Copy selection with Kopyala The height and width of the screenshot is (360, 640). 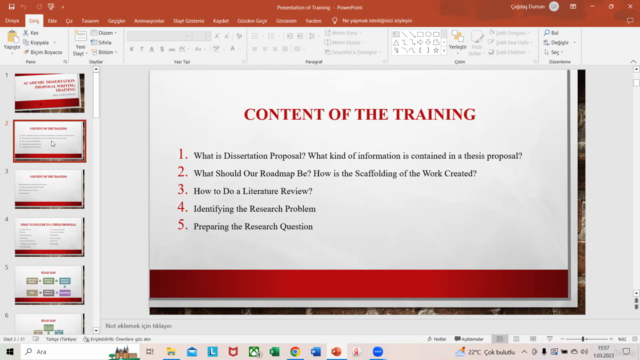coord(36,42)
